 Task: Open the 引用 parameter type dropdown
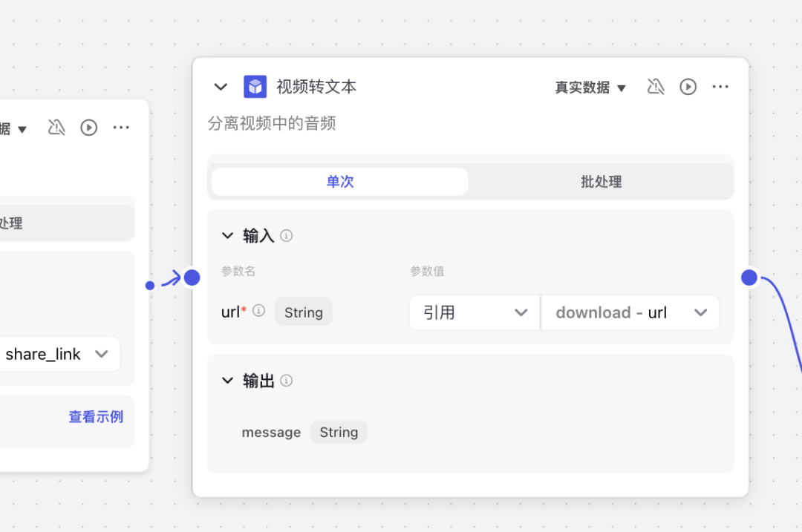pyautogui.click(x=474, y=312)
